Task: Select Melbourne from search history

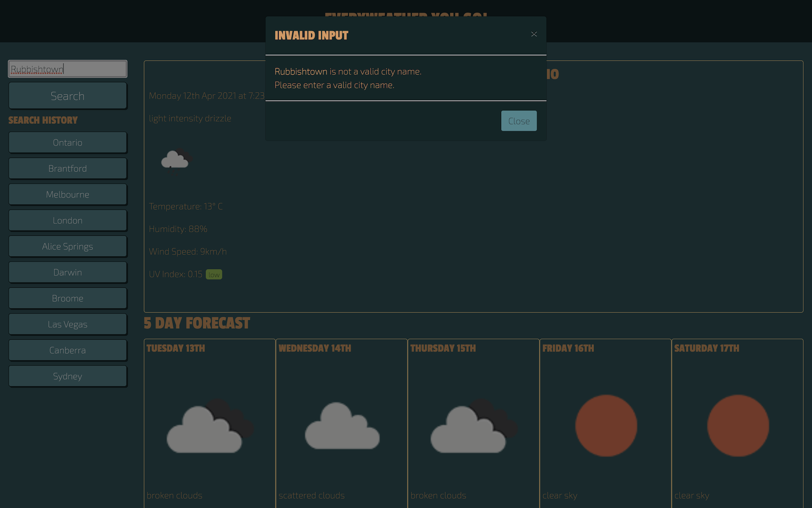Action: click(x=67, y=194)
